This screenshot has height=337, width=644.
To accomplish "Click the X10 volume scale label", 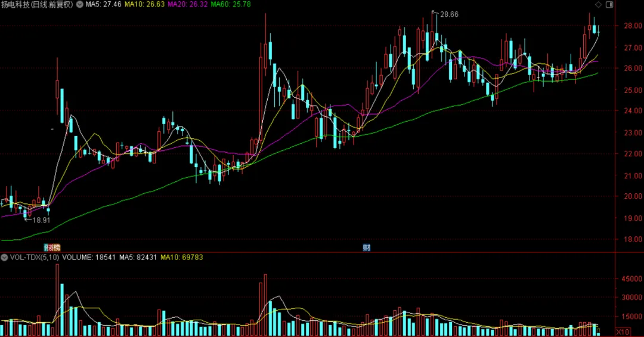I will click(623, 332).
